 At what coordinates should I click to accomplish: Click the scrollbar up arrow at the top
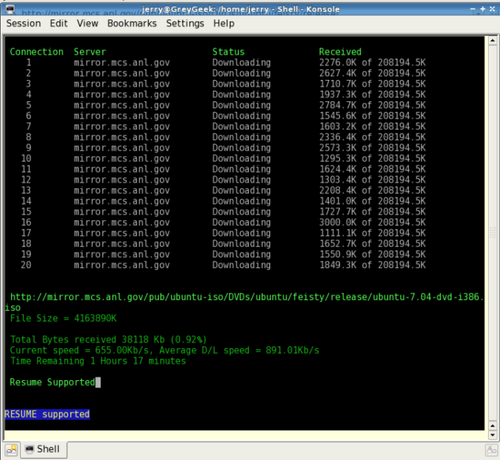click(493, 41)
